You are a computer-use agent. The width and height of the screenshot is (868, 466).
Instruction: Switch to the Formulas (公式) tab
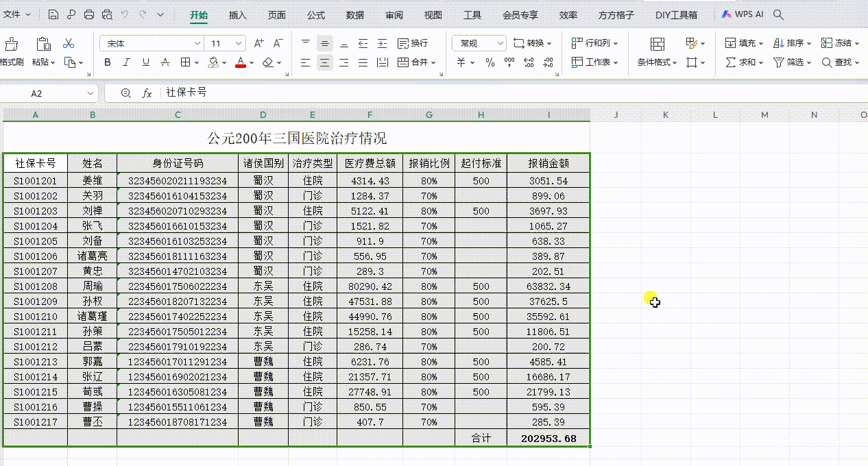[316, 14]
